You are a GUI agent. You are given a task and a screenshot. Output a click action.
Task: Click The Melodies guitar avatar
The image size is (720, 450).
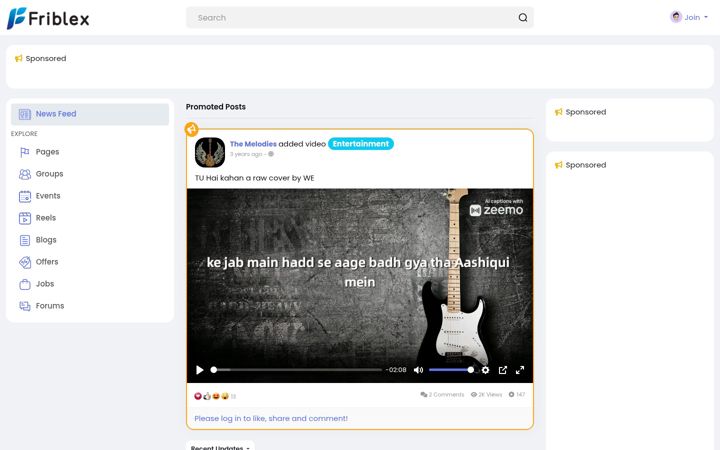pos(210,152)
